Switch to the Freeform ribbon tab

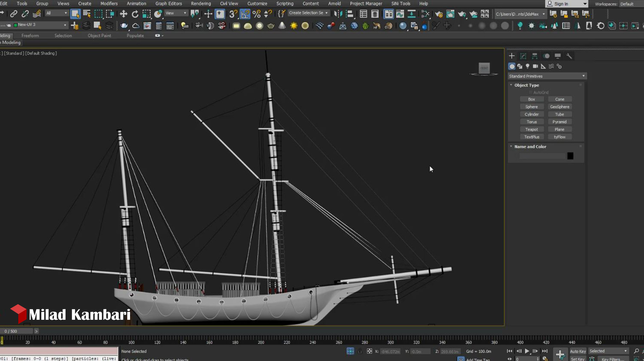30,36
